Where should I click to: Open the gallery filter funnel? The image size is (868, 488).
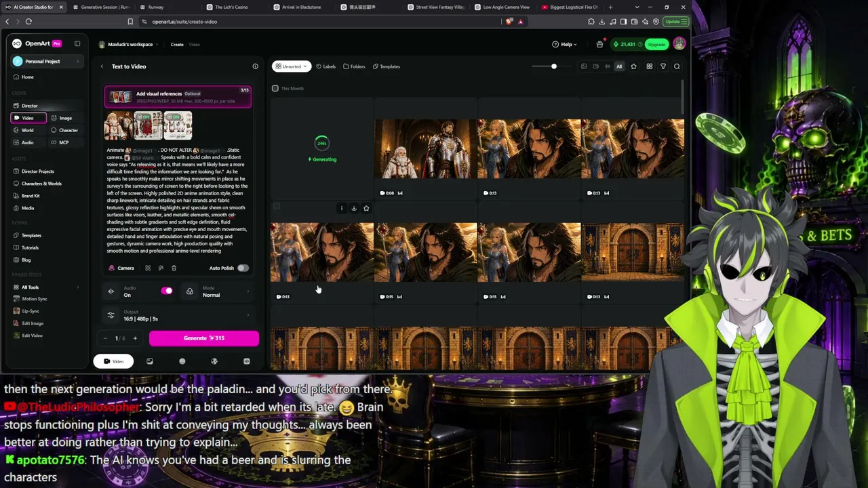point(663,66)
